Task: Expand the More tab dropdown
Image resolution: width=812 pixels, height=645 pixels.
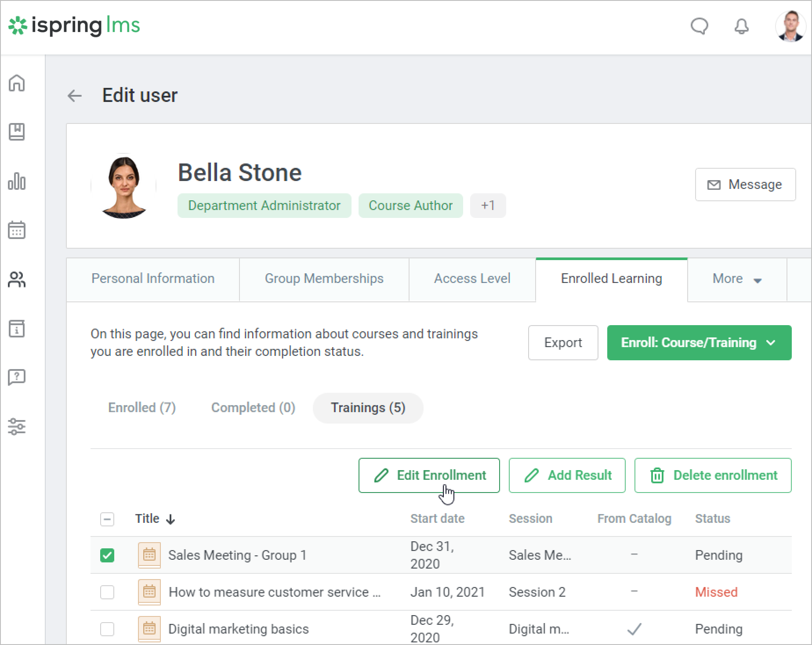Action: tap(737, 279)
